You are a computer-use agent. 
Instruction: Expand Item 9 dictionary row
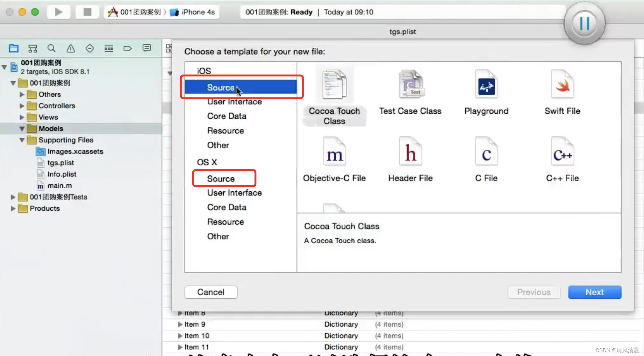[180, 324]
